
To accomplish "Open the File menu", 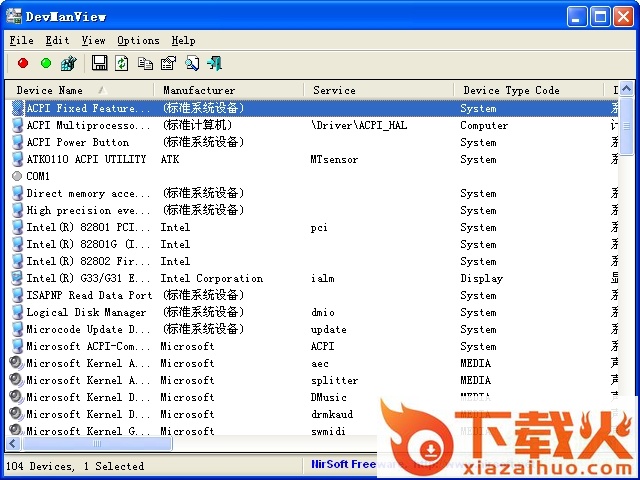I will [22, 40].
